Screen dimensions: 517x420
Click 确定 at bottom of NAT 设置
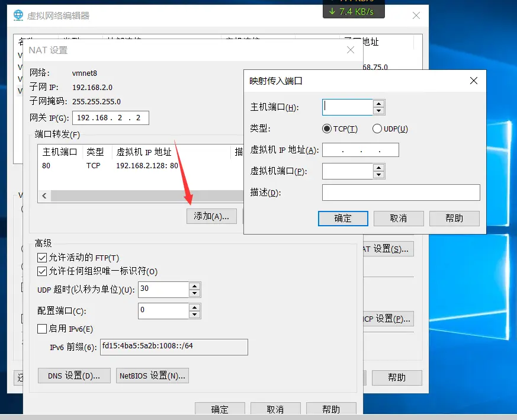pos(220,409)
